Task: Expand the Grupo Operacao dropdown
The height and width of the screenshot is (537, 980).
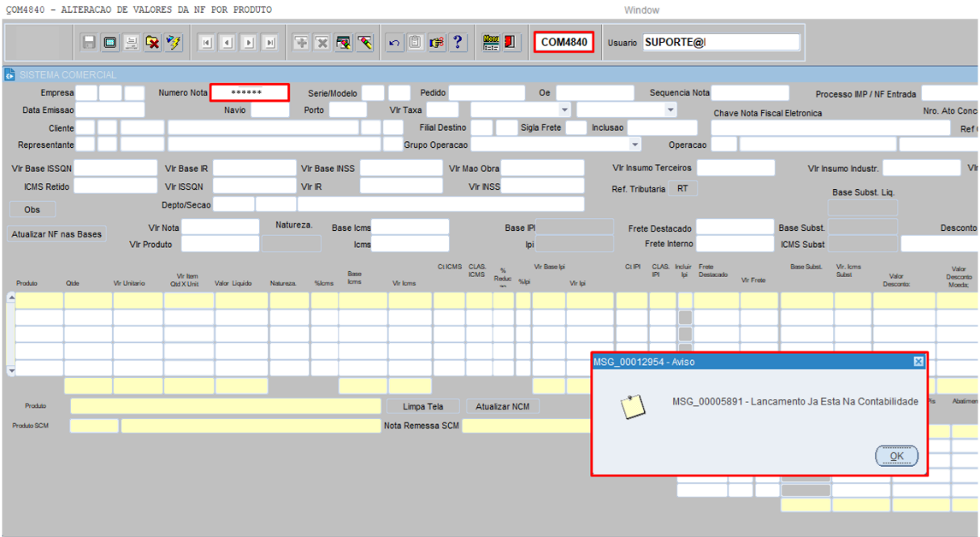Action: (x=635, y=145)
